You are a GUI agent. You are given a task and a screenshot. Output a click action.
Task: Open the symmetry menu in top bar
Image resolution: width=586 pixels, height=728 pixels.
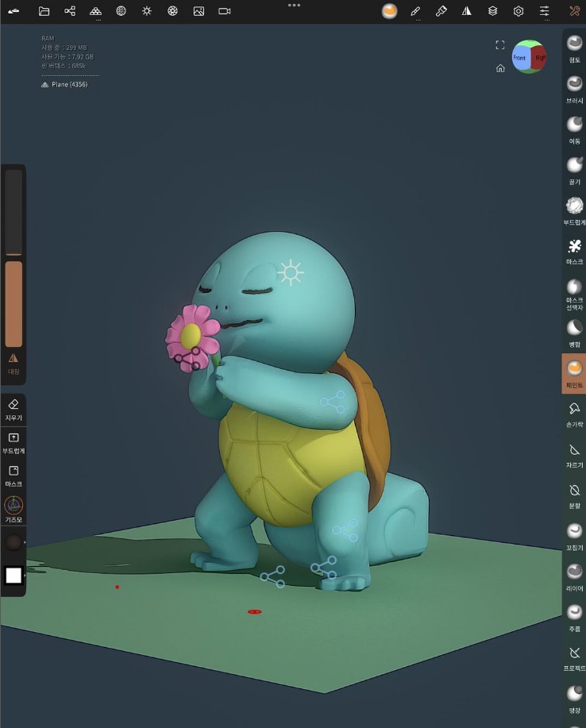coord(467,11)
